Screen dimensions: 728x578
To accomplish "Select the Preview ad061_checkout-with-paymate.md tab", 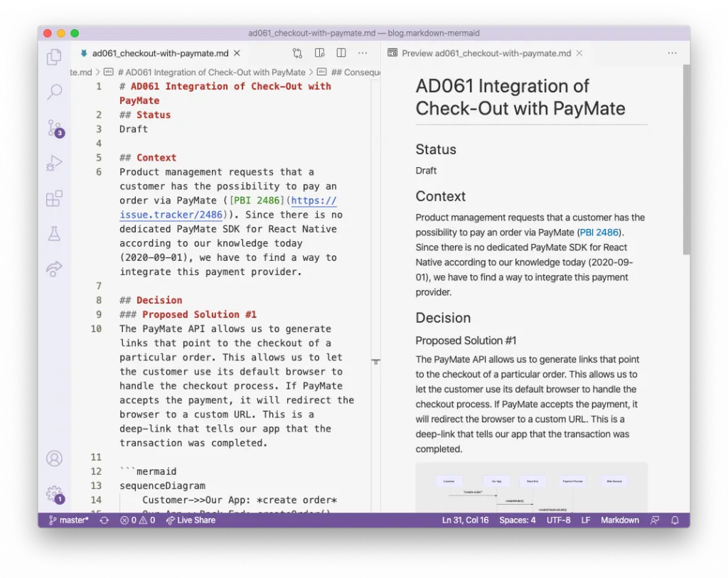I will [x=486, y=53].
